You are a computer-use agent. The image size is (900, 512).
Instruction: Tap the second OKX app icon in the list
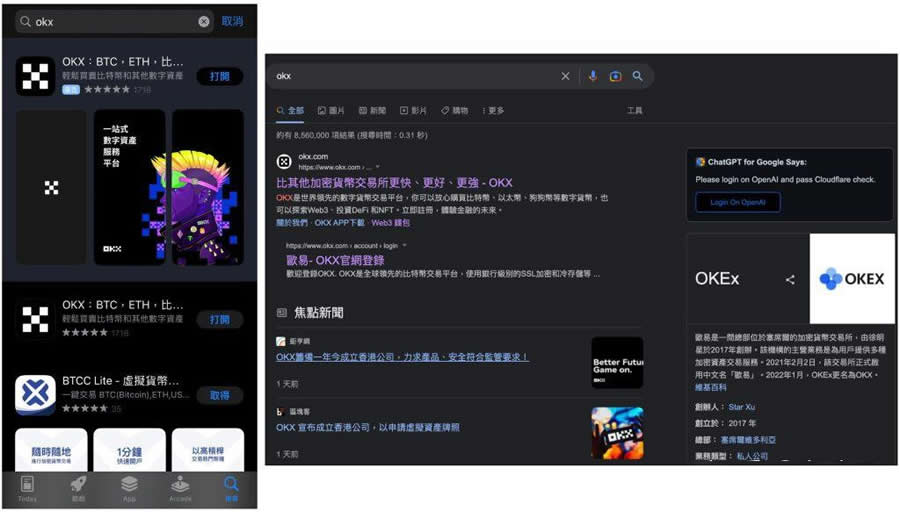pos(35,319)
